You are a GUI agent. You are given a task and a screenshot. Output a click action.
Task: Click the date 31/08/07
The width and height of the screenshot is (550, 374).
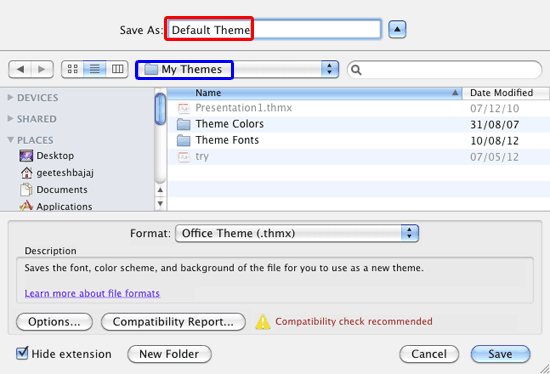pyautogui.click(x=495, y=125)
